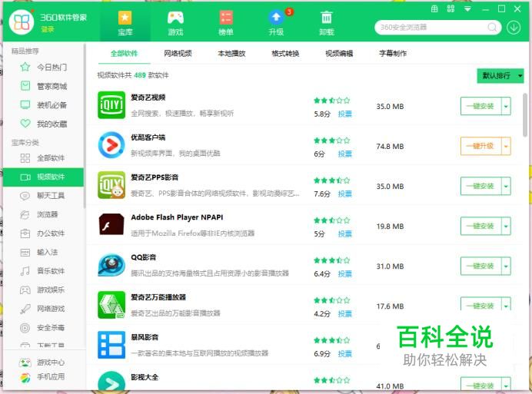Click the software list vertical scrollbar
Screen dimensions: 532x394
(x=524, y=115)
